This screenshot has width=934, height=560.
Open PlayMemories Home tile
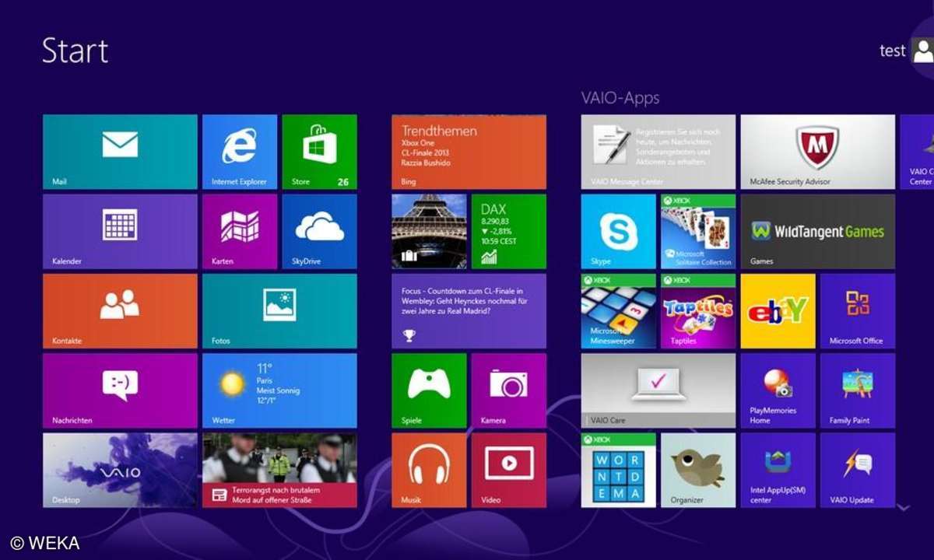[x=778, y=390]
